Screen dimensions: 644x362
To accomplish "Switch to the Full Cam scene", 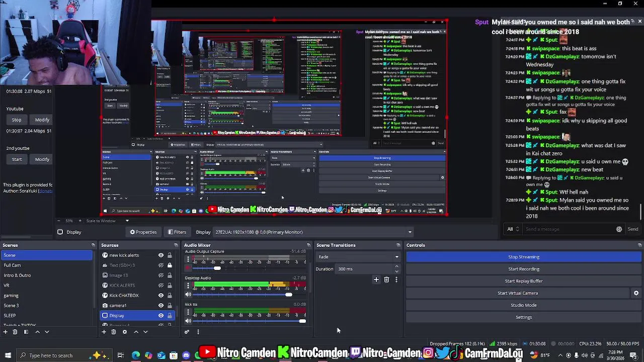I will [x=46, y=265].
